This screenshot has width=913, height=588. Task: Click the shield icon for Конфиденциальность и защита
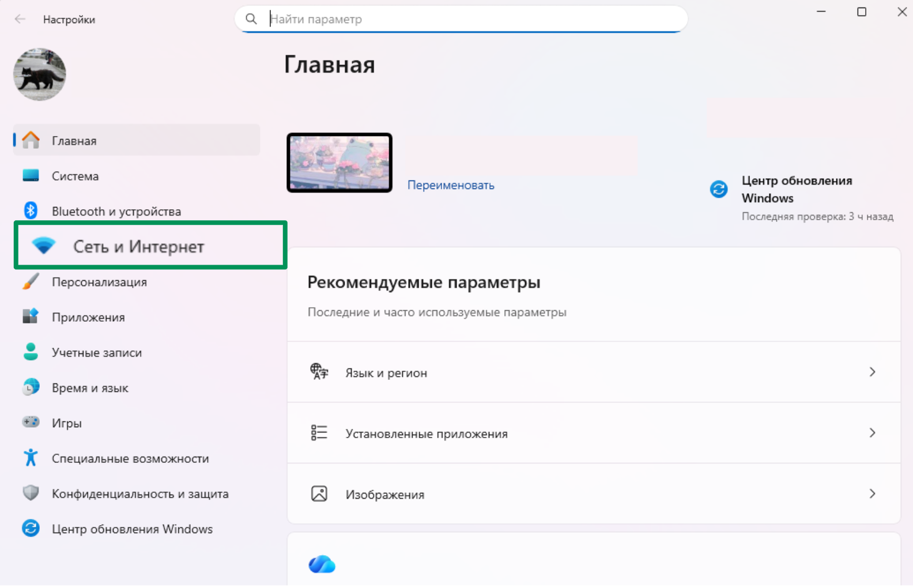click(31, 493)
